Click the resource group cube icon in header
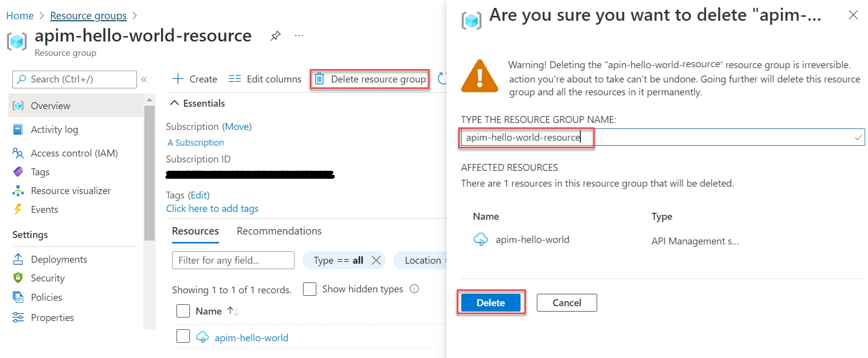 point(17,41)
